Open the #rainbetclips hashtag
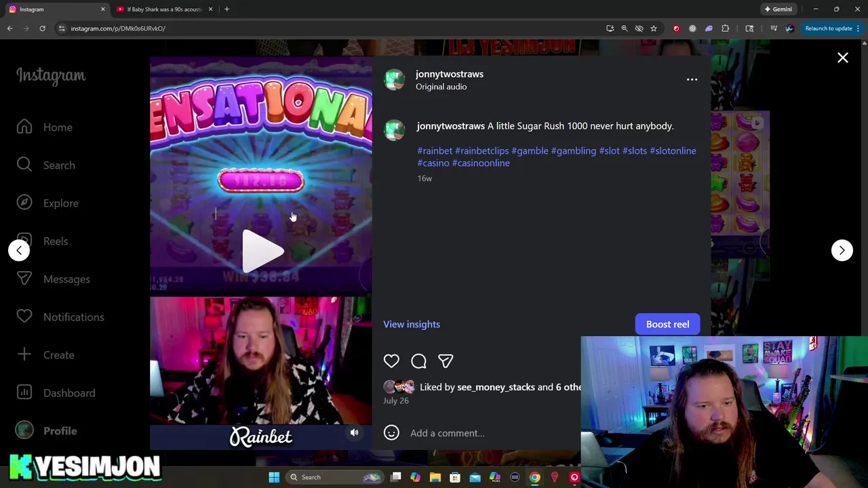Image resolution: width=868 pixels, height=488 pixels. pos(481,150)
